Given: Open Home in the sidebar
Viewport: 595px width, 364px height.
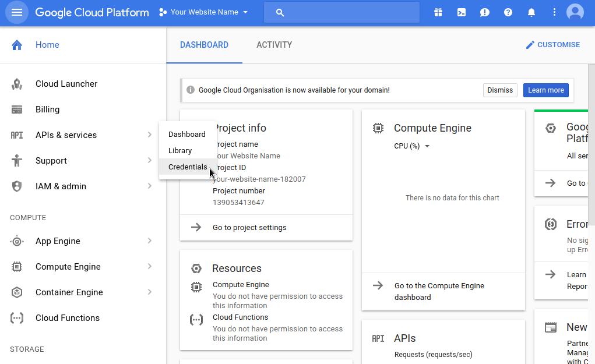Looking at the screenshot, I should tap(47, 45).
